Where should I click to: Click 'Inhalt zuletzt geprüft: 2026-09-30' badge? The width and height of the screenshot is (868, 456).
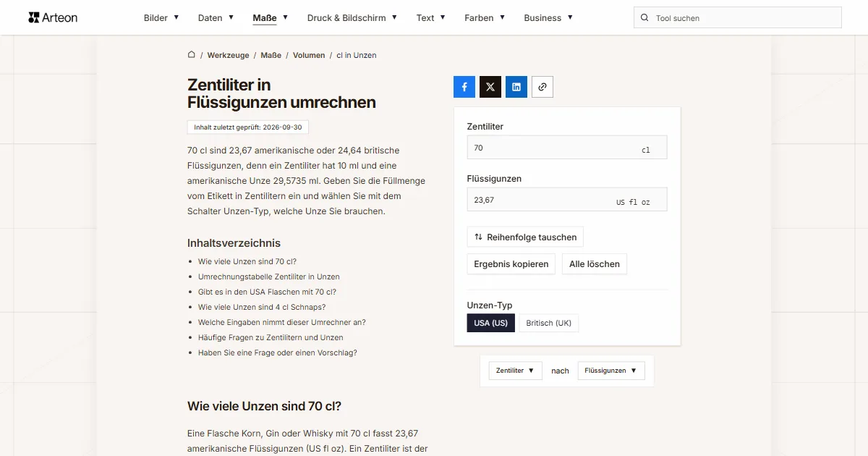coord(248,127)
